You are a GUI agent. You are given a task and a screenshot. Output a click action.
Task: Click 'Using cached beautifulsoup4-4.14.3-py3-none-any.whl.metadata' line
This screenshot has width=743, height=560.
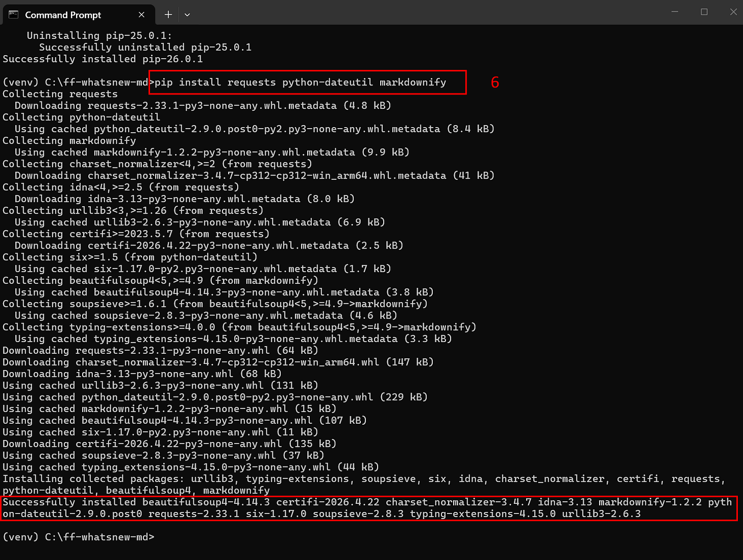pyautogui.click(x=224, y=293)
